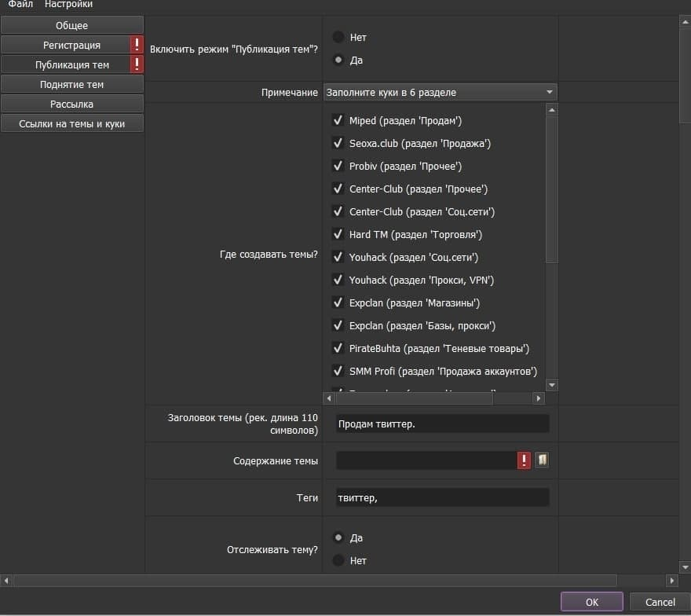Click the 'Отслеживать тему?' label

coord(272,549)
